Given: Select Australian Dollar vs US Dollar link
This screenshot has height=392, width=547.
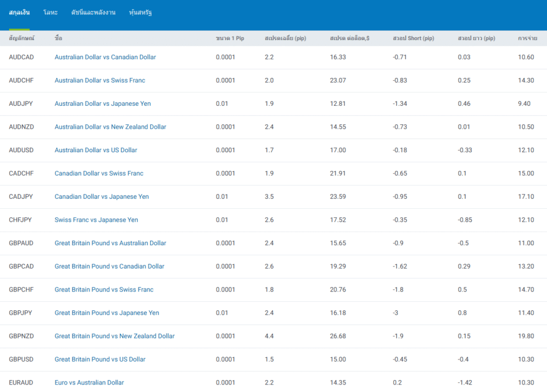Looking at the screenshot, I should tap(96, 150).
